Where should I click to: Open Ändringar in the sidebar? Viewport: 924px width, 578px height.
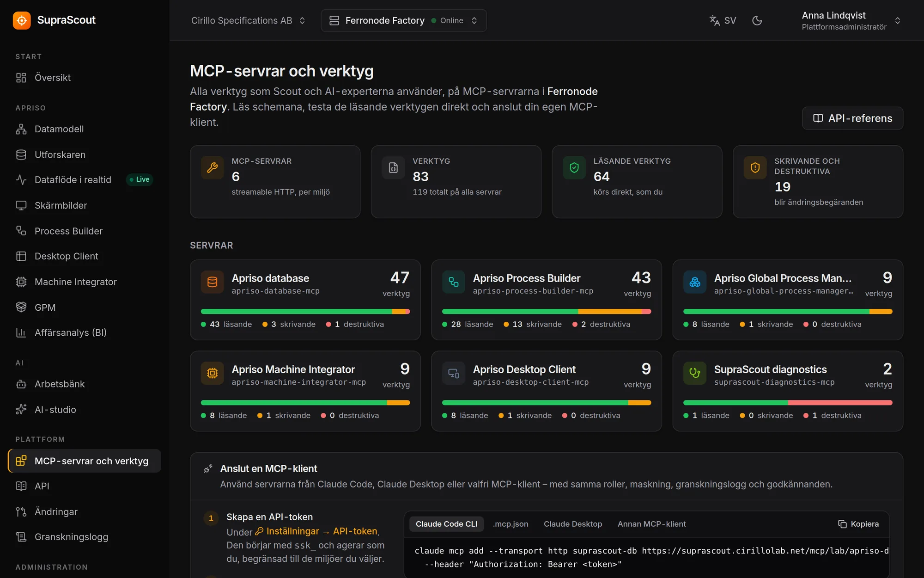[84, 512]
